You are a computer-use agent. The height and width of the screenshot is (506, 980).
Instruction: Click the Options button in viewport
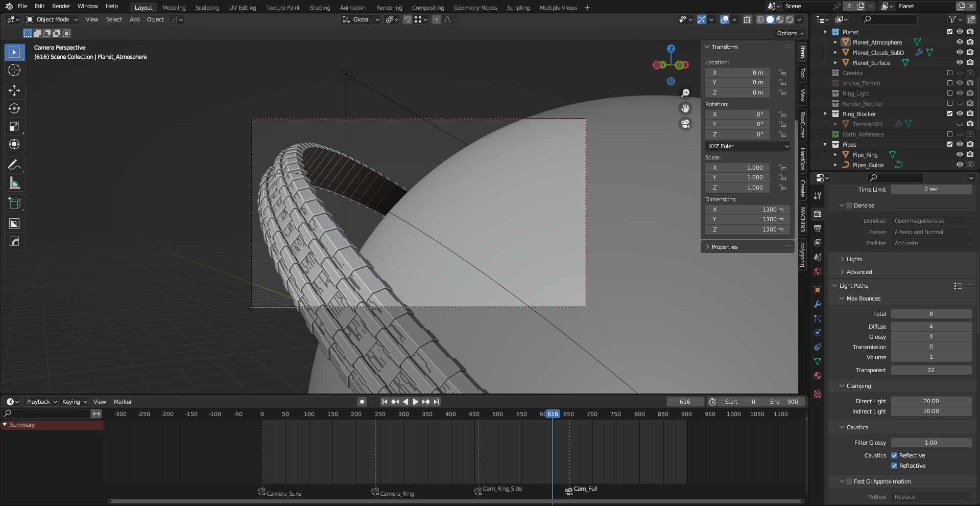pyautogui.click(x=790, y=33)
